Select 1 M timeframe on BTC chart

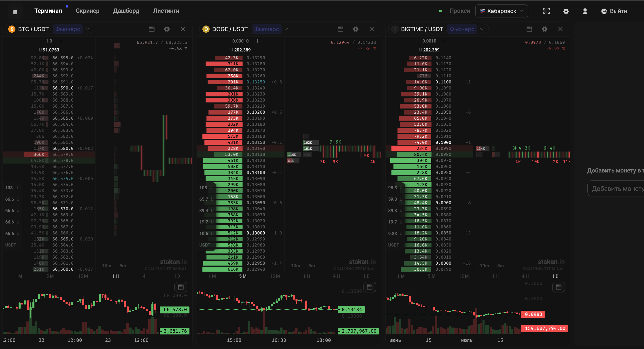click(x=18, y=276)
